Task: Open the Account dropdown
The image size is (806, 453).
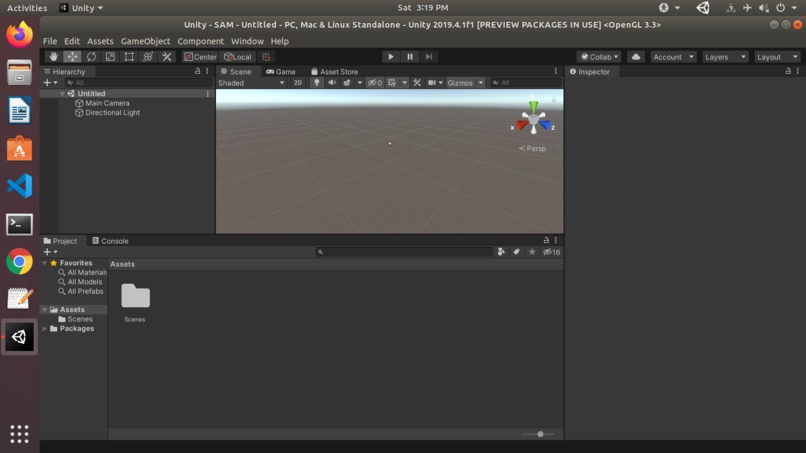Action: pos(673,57)
